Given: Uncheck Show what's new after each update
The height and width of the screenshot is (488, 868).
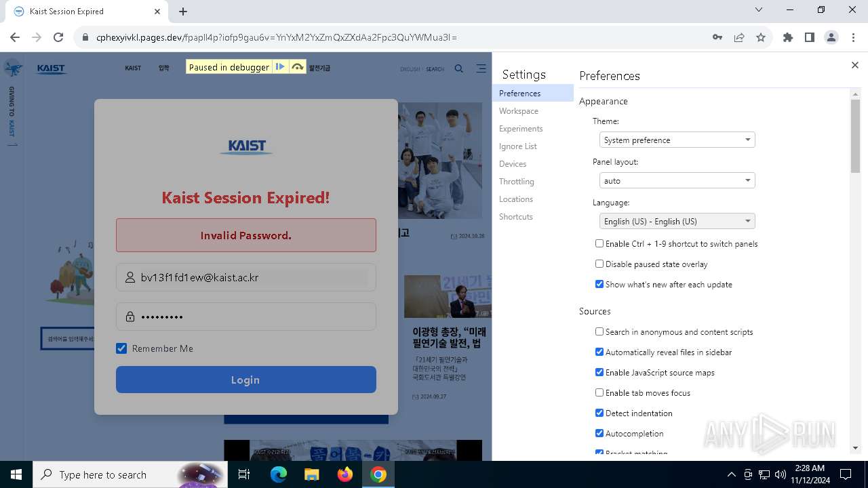Looking at the screenshot, I should point(599,284).
